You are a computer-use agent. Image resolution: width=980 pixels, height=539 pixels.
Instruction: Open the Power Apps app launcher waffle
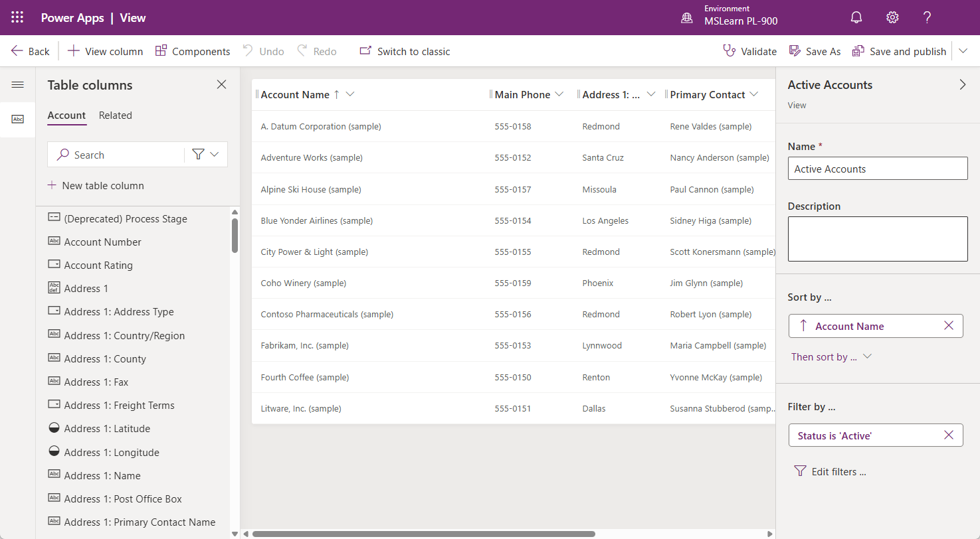coord(17,17)
